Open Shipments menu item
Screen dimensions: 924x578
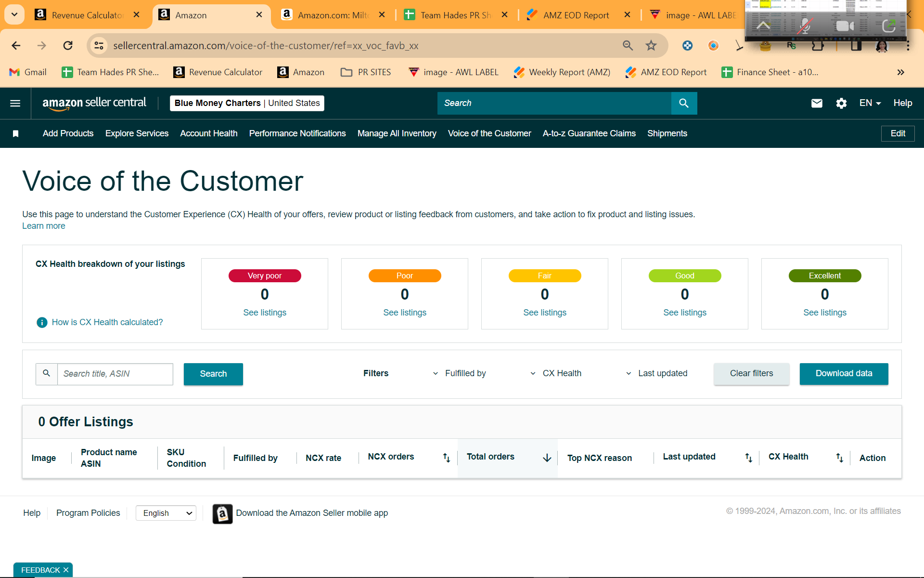[x=667, y=133]
